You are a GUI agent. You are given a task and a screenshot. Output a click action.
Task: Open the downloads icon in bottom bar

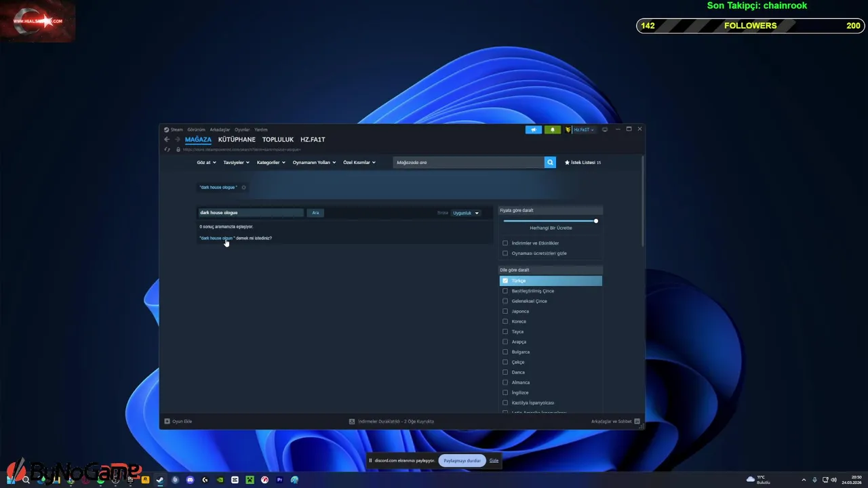tap(352, 422)
